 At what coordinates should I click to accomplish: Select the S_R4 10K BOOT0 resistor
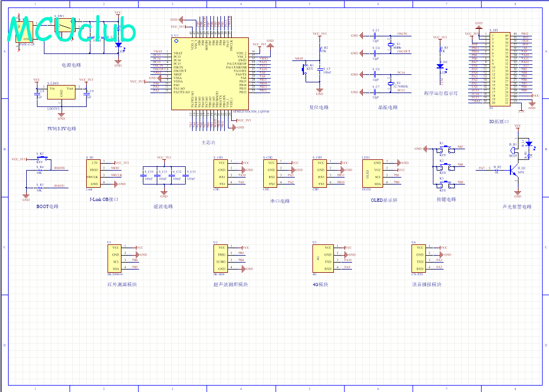tap(40, 171)
